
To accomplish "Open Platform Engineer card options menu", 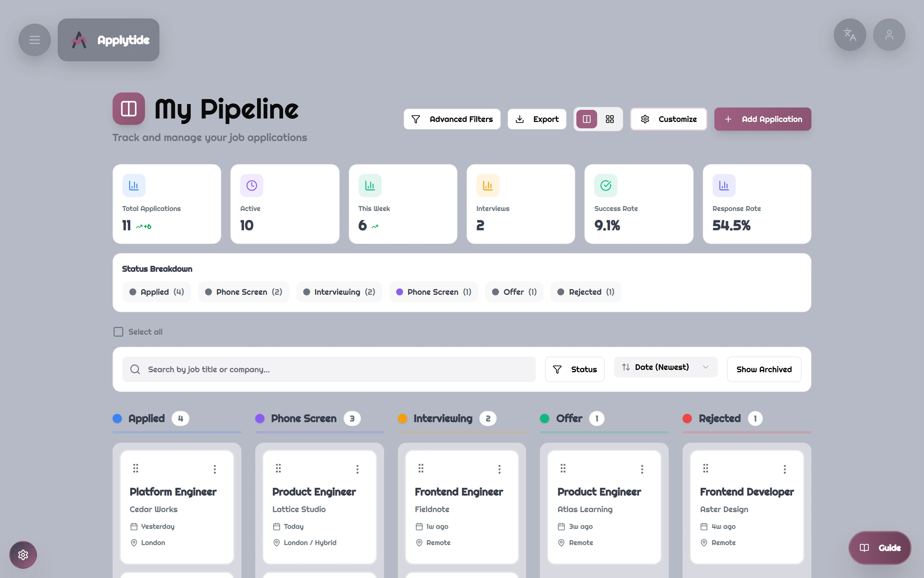I will point(215,469).
